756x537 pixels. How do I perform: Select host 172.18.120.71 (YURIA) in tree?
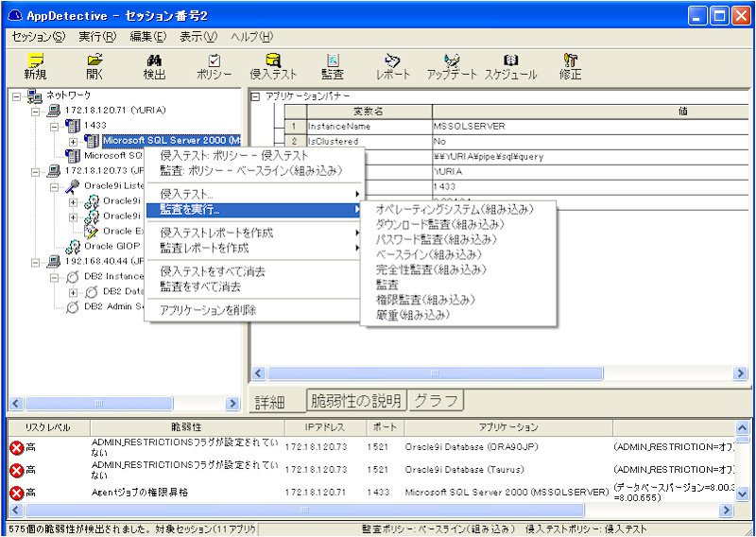pos(115,111)
